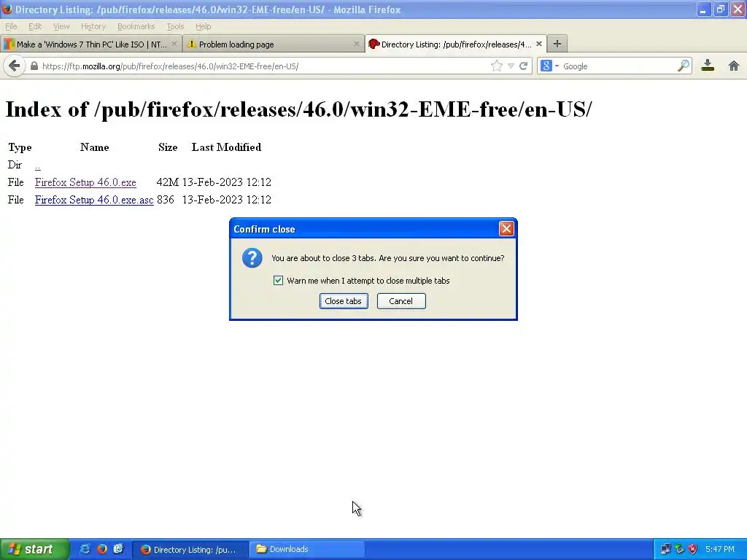Open the Tools menu

click(175, 26)
